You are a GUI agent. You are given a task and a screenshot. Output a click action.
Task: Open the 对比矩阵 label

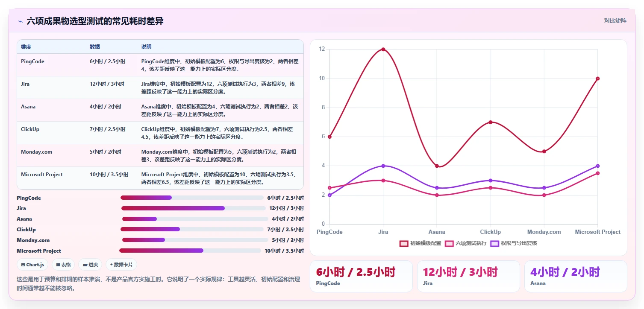pos(615,20)
